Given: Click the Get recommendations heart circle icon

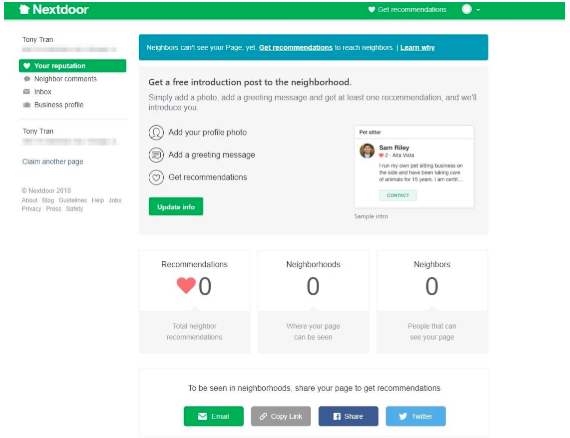Looking at the screenshot, I should [x=156, y=177].
